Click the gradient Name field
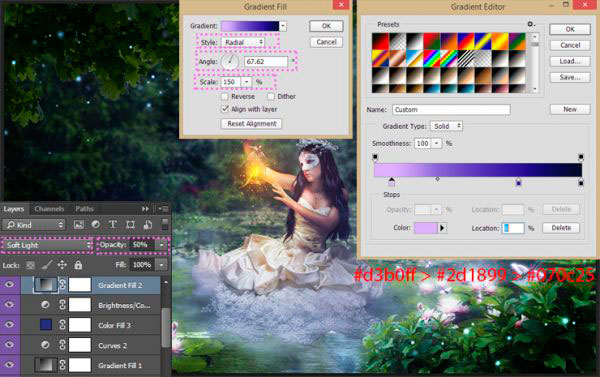This screenshot has width=600, height=377. click(x=451, y=109)
